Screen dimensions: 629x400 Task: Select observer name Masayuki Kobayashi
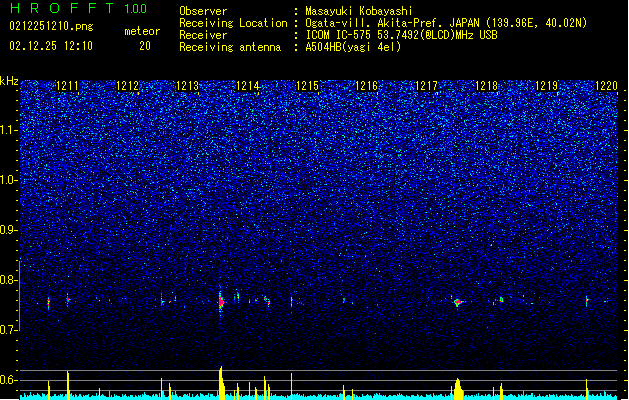(x=358, y=11)
